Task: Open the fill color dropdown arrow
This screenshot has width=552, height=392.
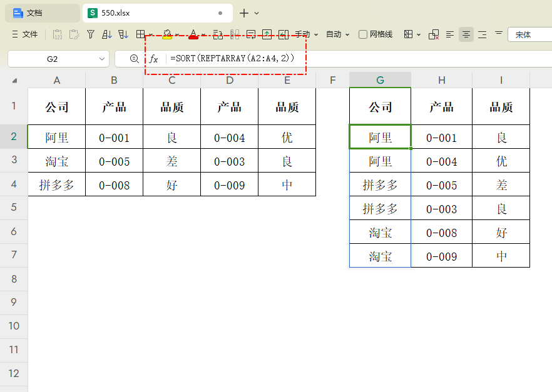Action: pos(177,34)
